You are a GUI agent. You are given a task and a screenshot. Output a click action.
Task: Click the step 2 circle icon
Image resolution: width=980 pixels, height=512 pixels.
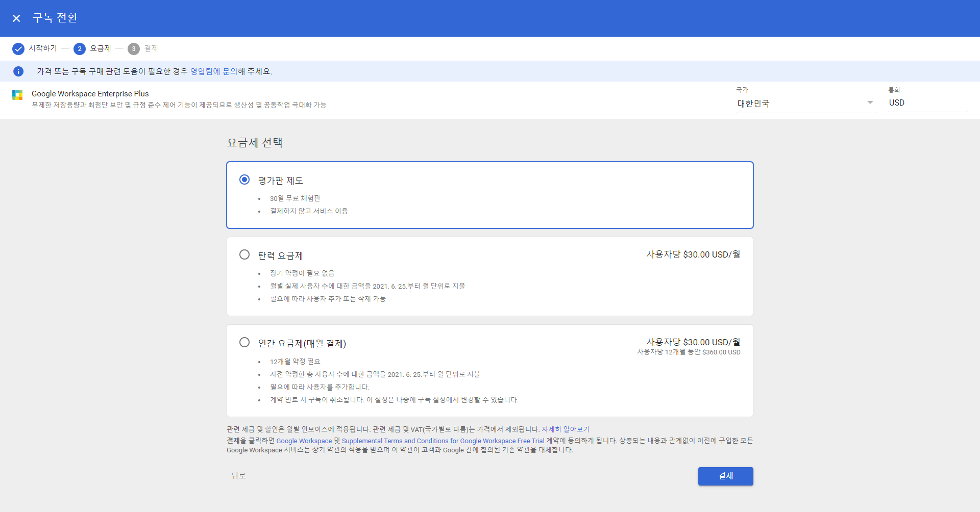[x=80, y=49]
